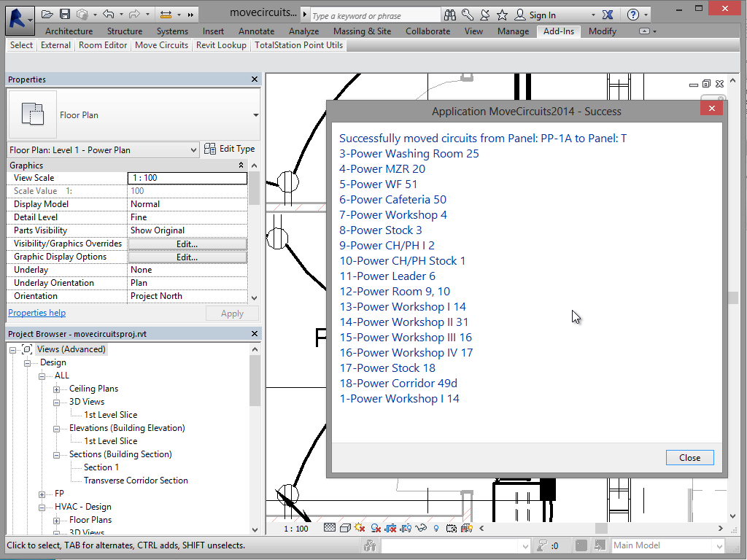Image resolution: width=747 pixels, height=560 pixels.
Task: Open the Architecture ribbon tab
Action: 69,31
